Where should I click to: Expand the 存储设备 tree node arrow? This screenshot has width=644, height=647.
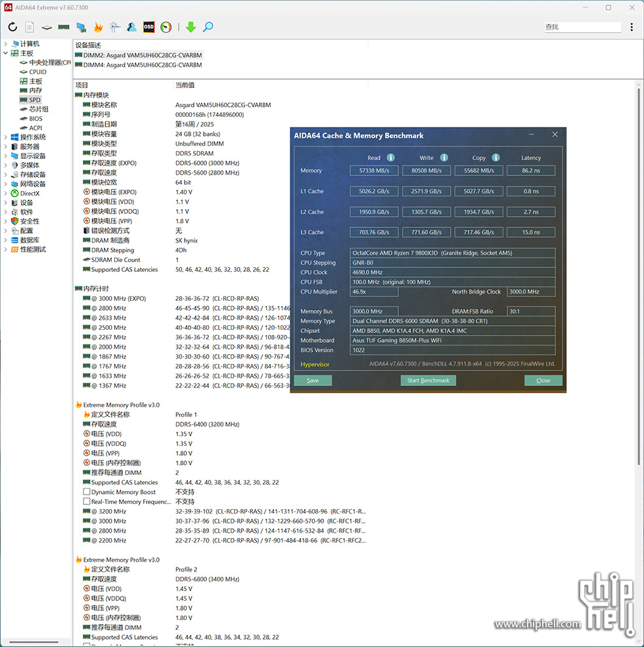[5, 175]
